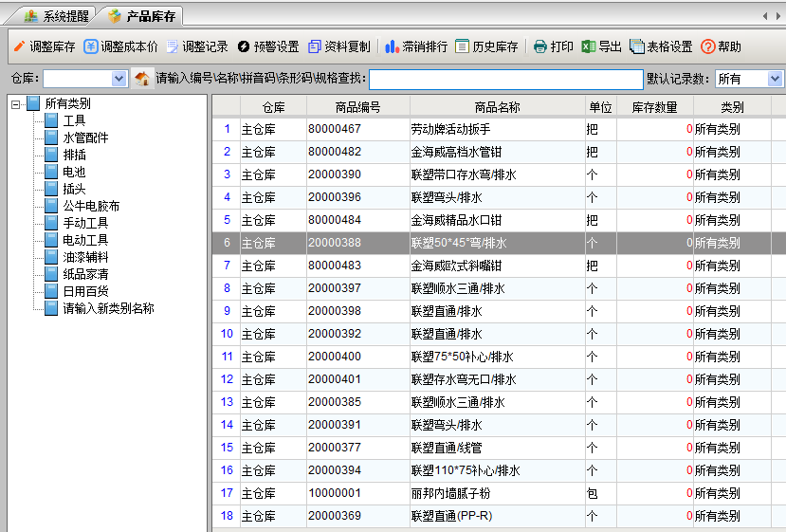The height and width of the screenshot is (532, 786).
Task: Select 电动工具 category in tree
Action: (x=85, y=240)
